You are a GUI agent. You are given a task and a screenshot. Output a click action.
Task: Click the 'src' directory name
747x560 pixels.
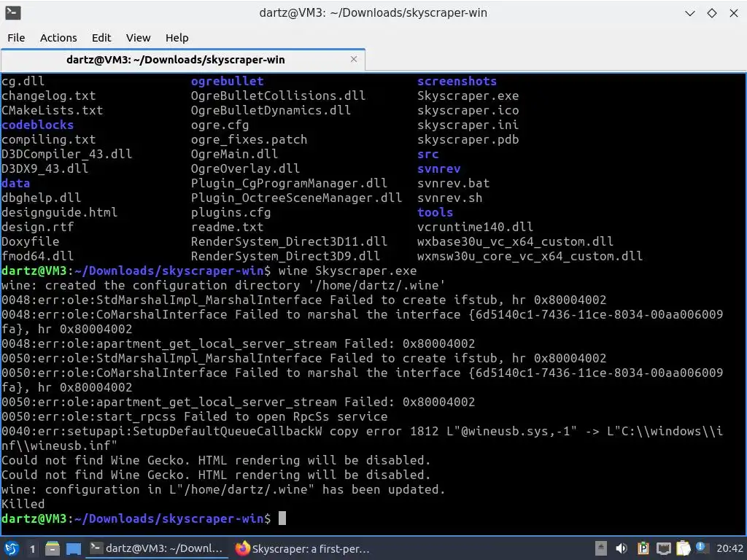(x=427, y=155)
